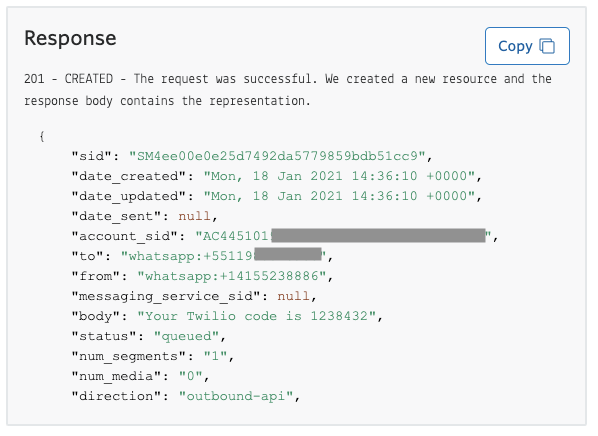This screenshot has height=436, width=598.
Task: Click the num_segments value "1"
Action: point(215,356)
